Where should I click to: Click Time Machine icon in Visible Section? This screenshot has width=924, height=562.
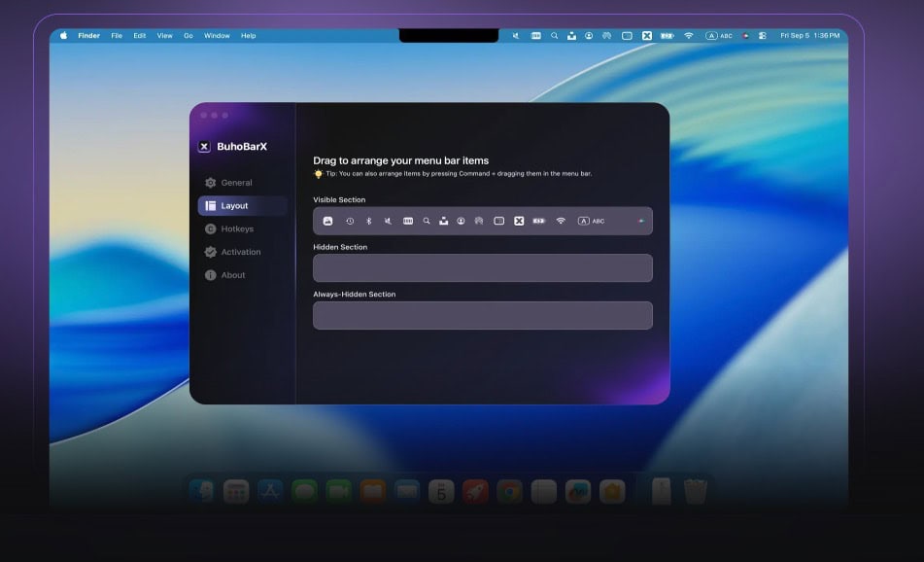click(350, 222)
